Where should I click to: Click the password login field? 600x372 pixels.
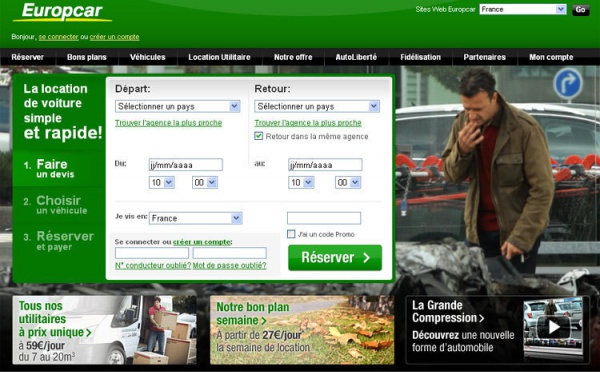(x=230, y=253)
